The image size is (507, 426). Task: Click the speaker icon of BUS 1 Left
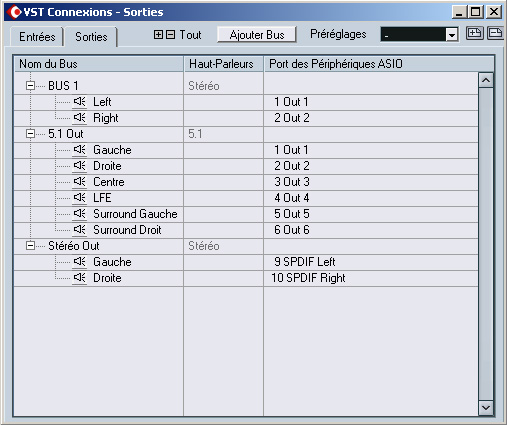80,102
